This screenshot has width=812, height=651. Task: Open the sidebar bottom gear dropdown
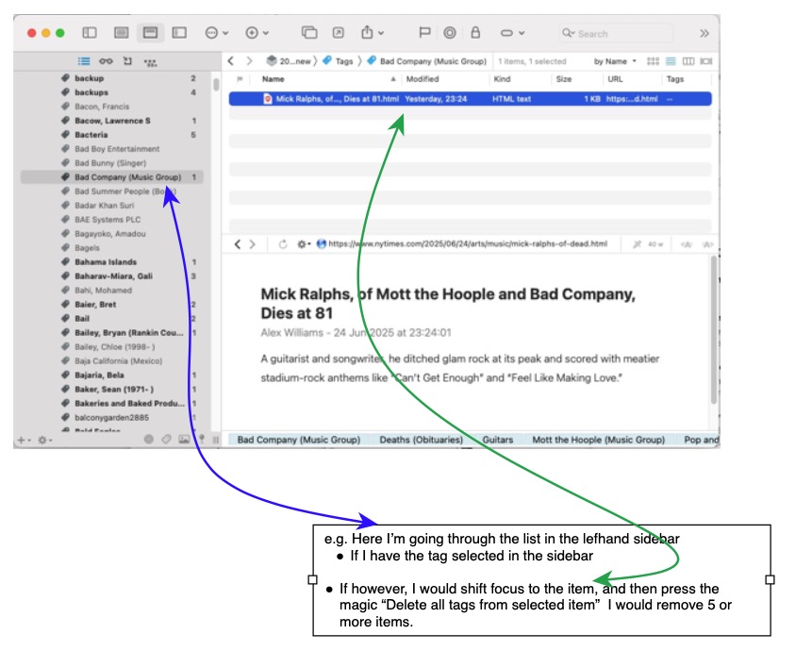[x=44, y=441]
